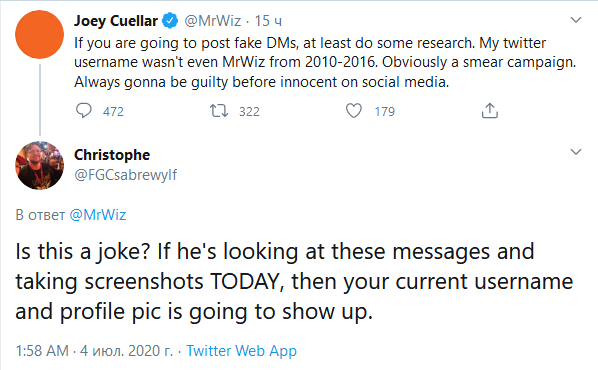
Task: Open the share tweet icon
Action: pyautogui.click(x=490, y=111)
